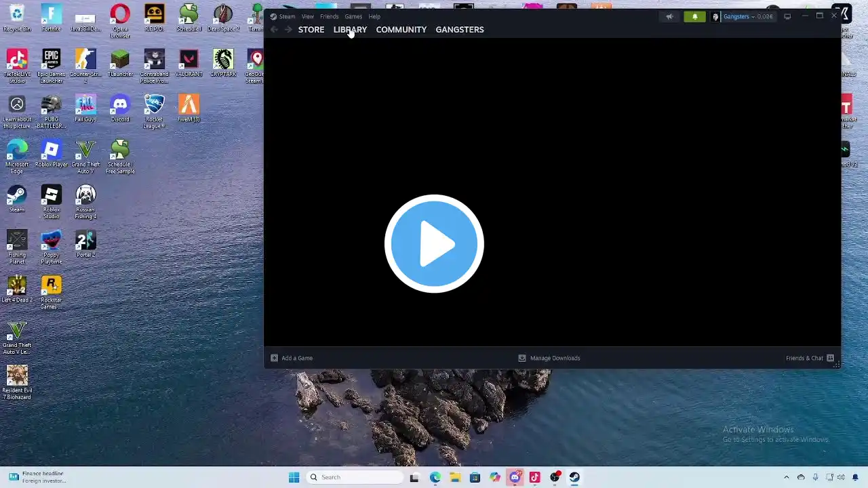Viewport: 868px width, 488px height.
Task: Select the Roblox Studio desktop shortcut
Action: [x=51, y=203]
